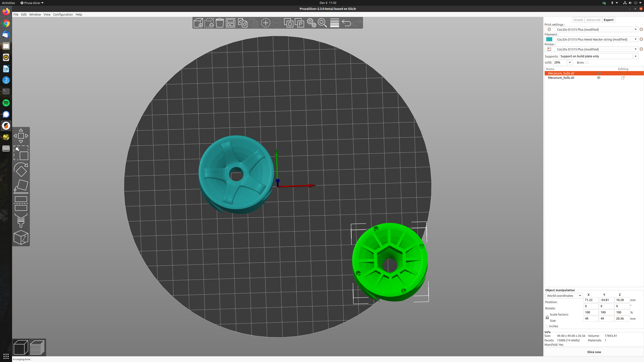Click the Slice now button
644x362 pixels.
coord(594,352)
